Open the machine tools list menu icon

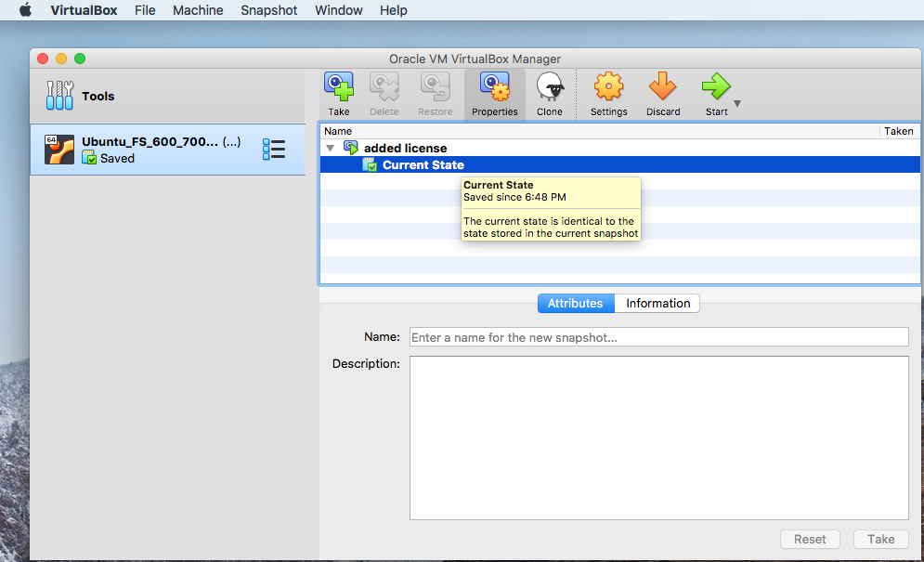(274, 150)
